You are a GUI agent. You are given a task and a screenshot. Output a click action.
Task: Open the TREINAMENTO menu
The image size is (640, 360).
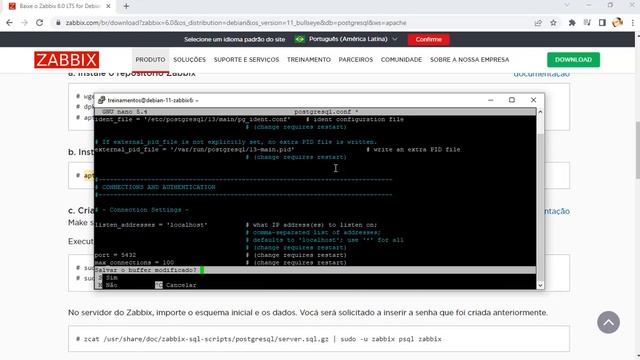pos(309,60)
